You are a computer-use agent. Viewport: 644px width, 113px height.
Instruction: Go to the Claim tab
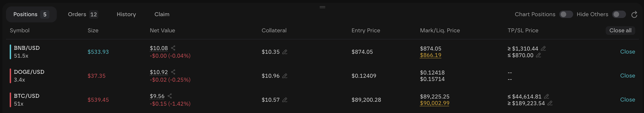pyautogui.click(x=162, y=15)
